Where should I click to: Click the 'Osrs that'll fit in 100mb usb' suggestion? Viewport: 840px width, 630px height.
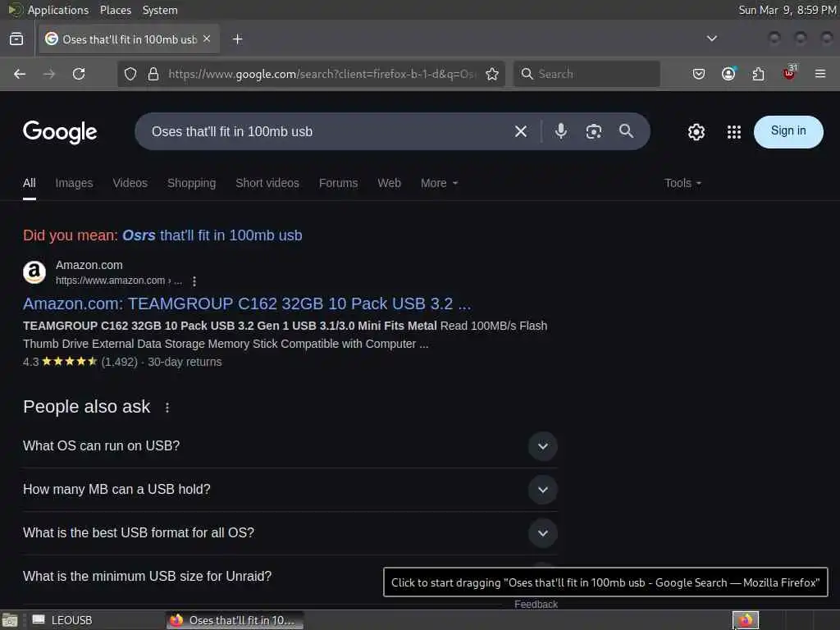point(212,235)
